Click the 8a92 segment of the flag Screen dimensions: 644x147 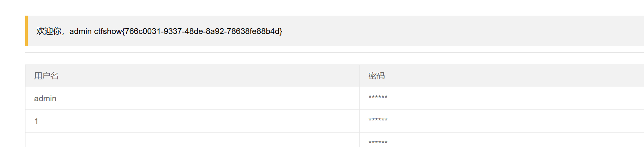[215, 31]
